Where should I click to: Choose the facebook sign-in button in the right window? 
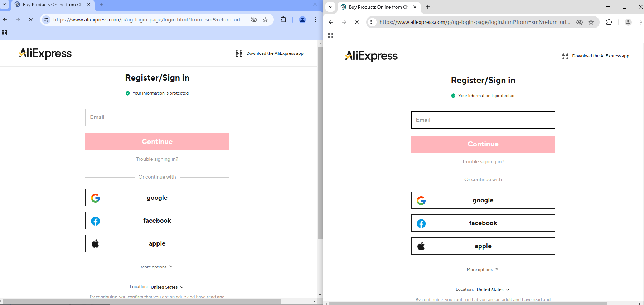coord(483,223)
